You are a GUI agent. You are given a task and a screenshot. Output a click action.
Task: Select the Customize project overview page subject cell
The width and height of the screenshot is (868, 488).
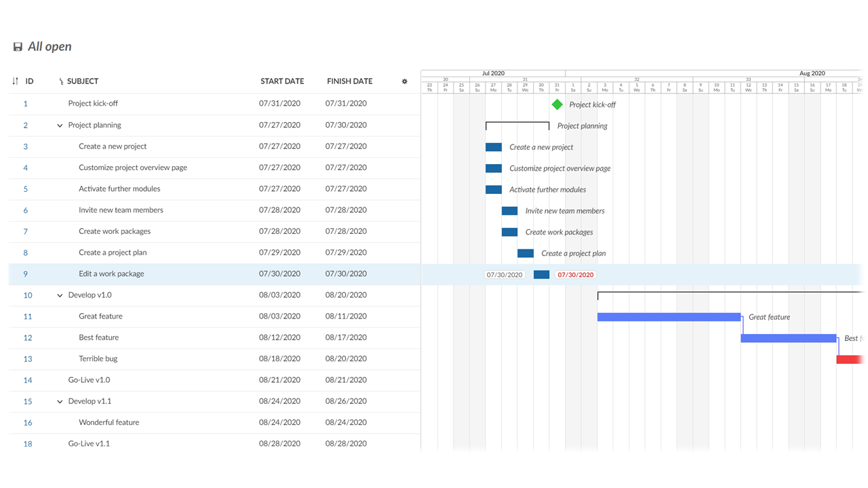tap(133, 167)
